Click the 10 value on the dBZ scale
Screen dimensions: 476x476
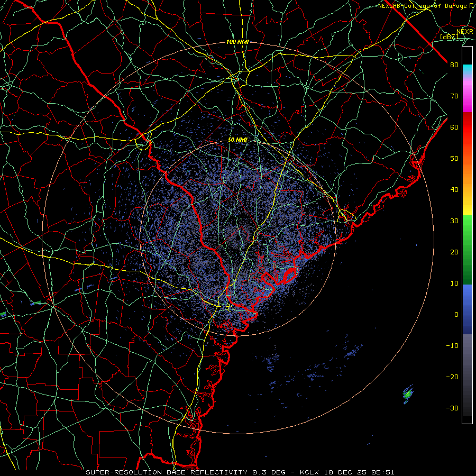tap(454, 283)
